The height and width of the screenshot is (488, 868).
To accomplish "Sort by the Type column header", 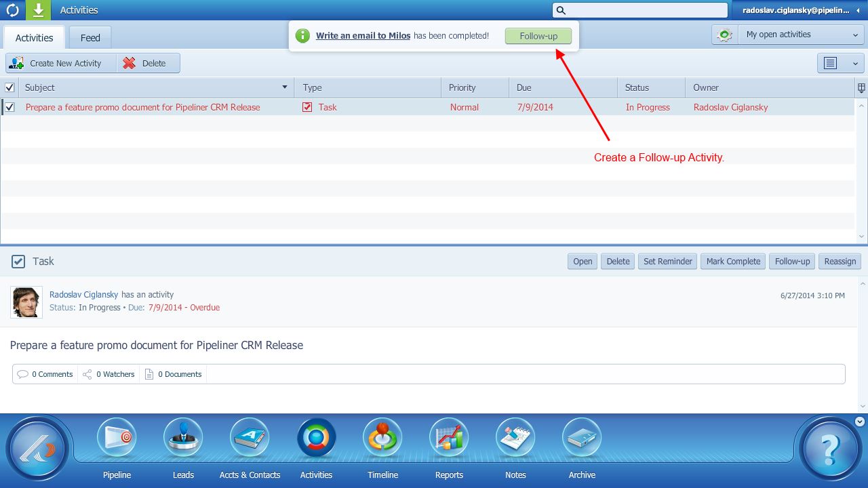I will (368, 87).
